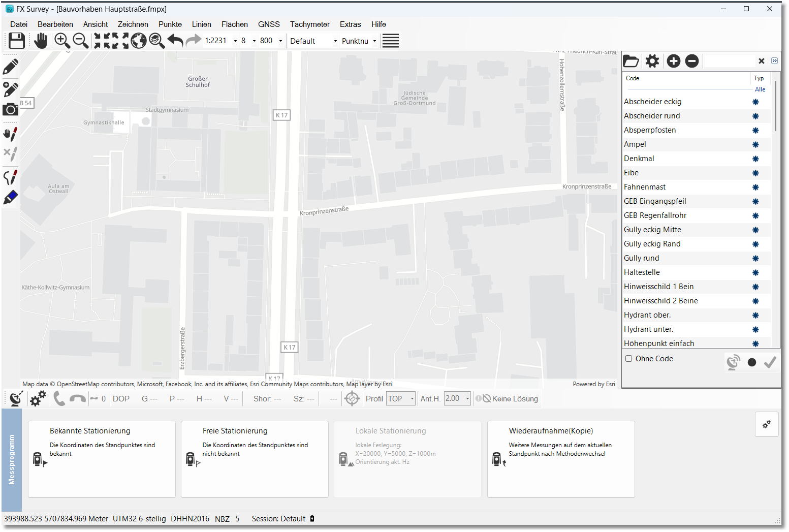The width and height of the screenshot is (789, 532).
Task: Choose Bekannte Stationierung measuring program
Action: coord(102,459)
